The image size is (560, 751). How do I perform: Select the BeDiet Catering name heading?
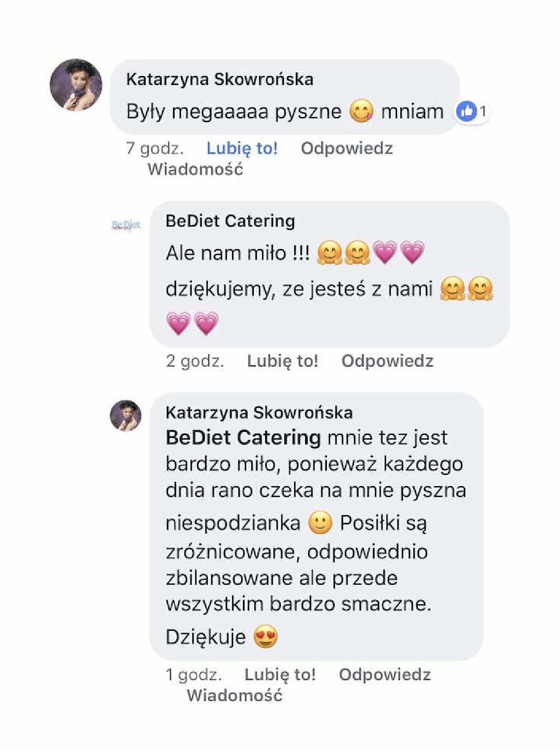tap(230, 220)
